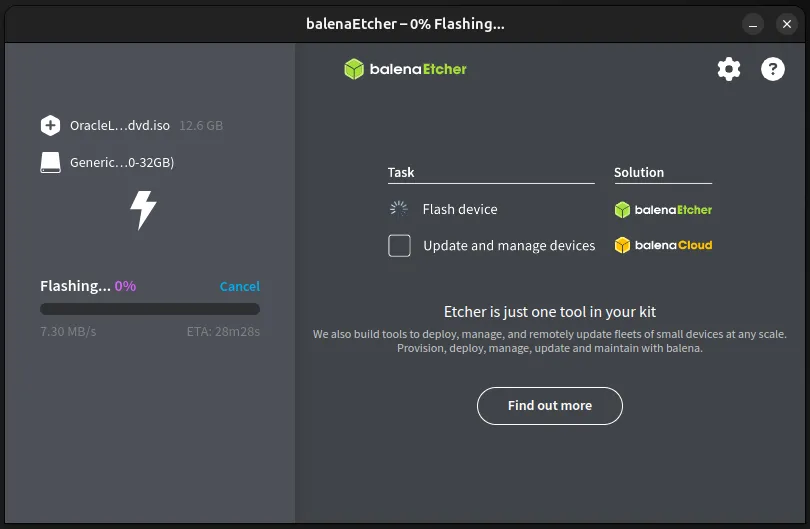Close the balenaEtcher window
This screenshot has height=529, width=810.
(x=787, y=24)
